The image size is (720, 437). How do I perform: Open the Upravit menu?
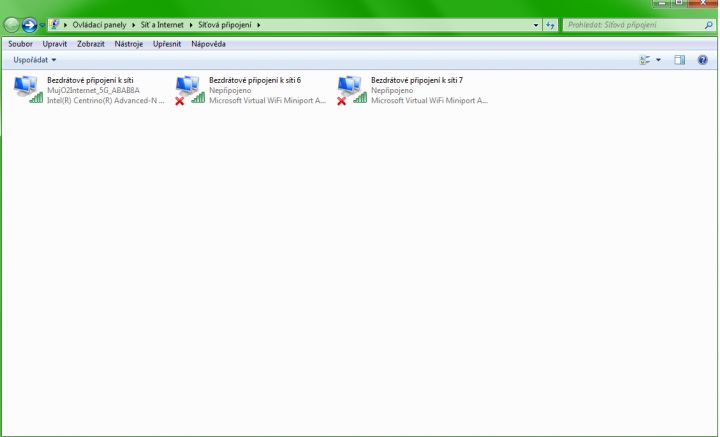[55, 44]
